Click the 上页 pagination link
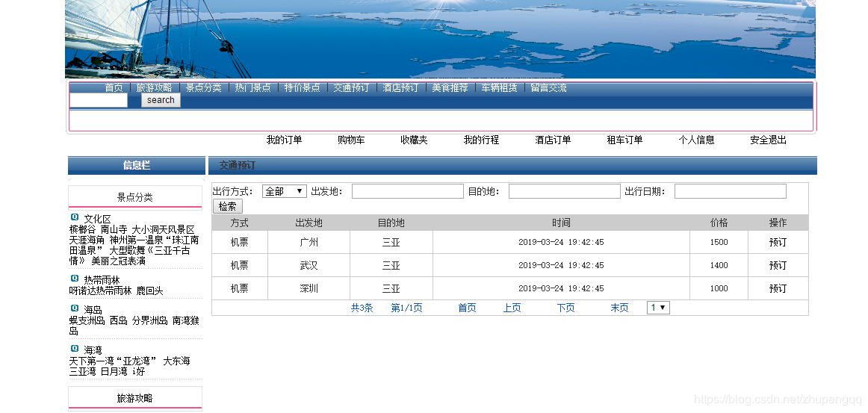Screen dimensions: 868x413 click(x=512, y=308)
